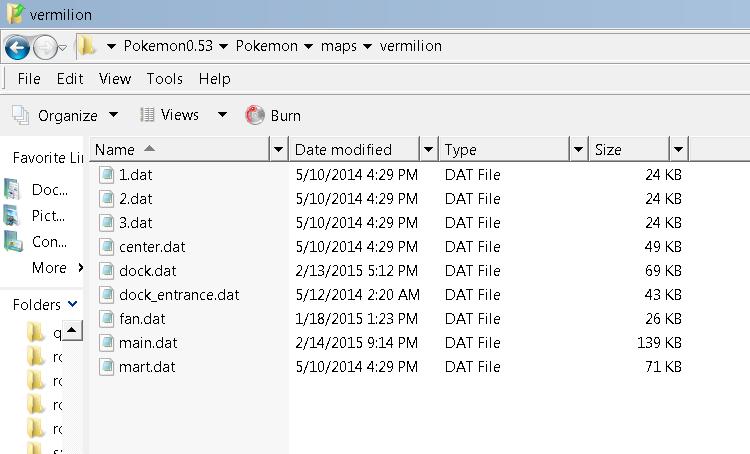Screen dimensions: 750x454
Task: Open the File menu
Action: [x=29, y=79]
